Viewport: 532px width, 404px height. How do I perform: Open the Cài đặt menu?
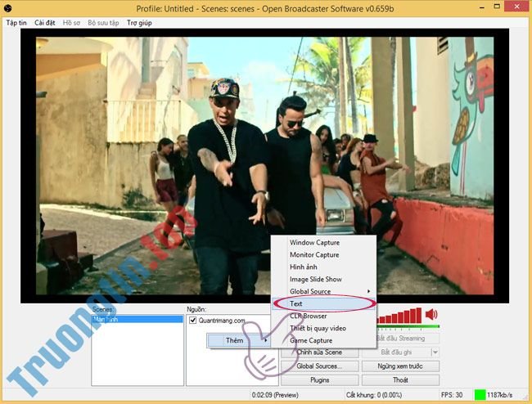[45, 23]
